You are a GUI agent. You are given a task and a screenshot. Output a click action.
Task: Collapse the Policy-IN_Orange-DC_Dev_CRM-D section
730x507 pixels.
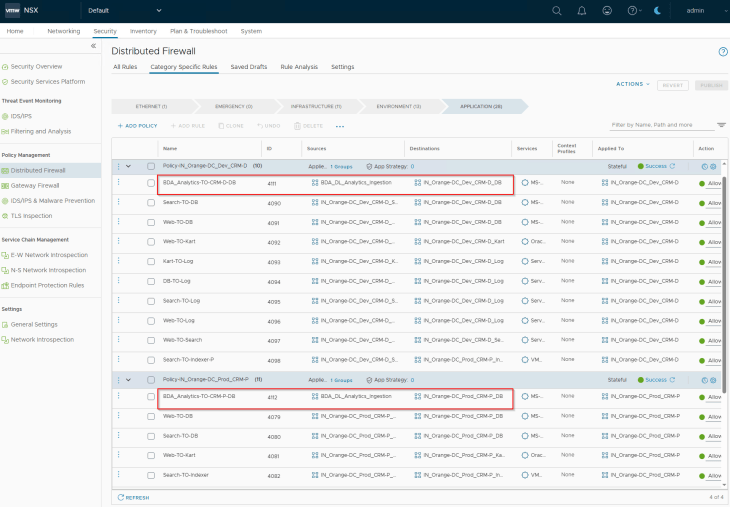pos(128,166)
